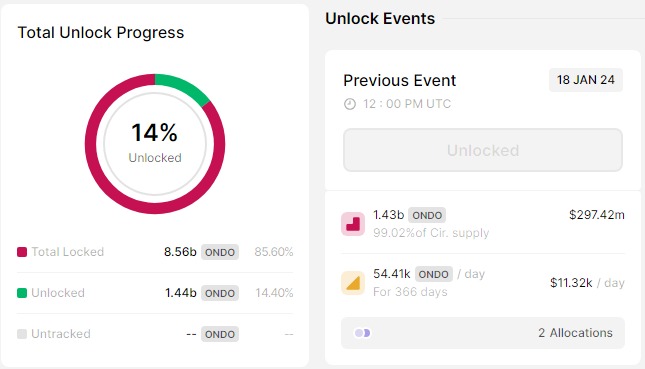Click the ONDO badge in Untracked row

click(x=220, y=334)
